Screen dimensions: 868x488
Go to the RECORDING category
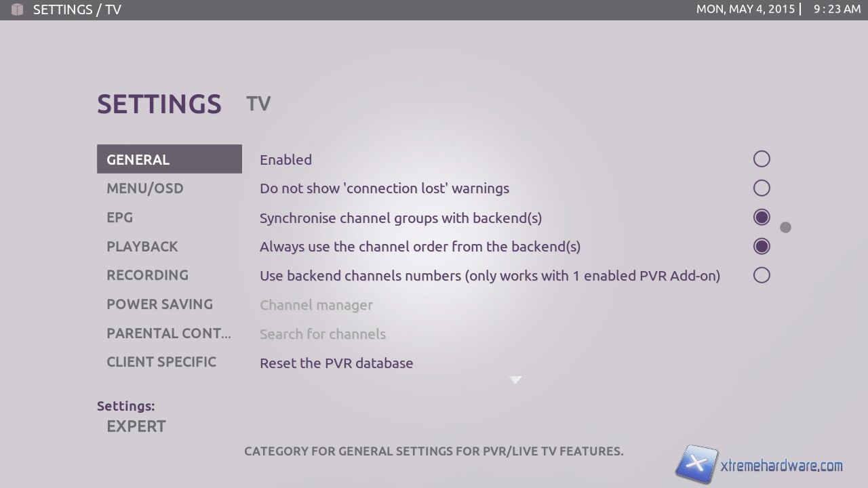point(148,275)
